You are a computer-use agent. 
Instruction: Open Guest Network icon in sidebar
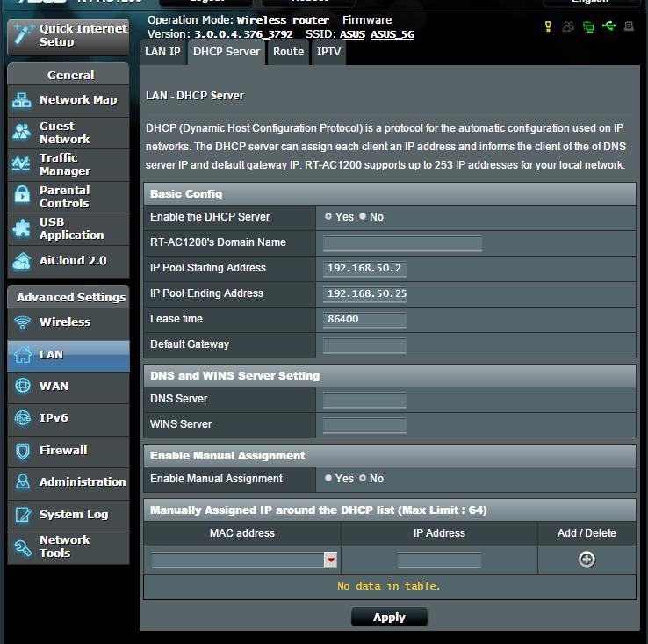coord(21,132)
